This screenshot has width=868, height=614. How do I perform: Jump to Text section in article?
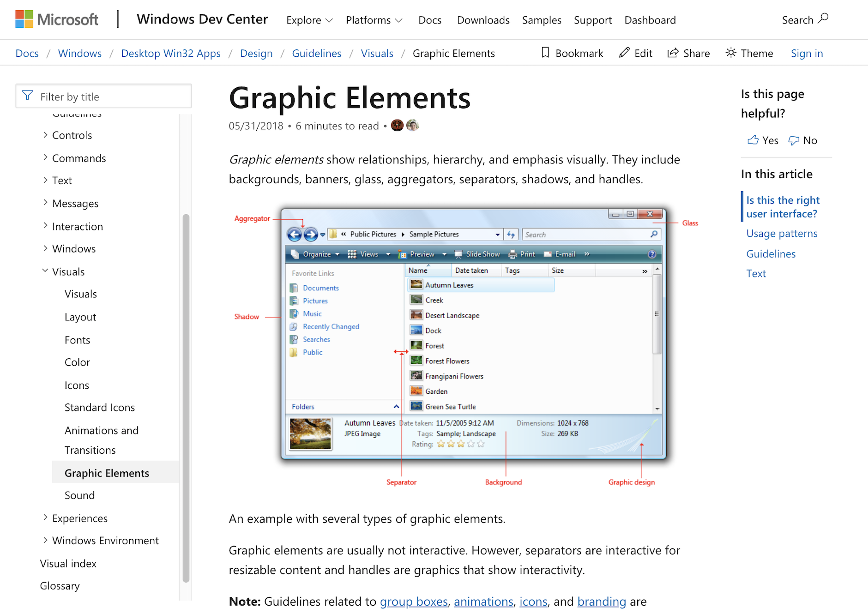756,274
